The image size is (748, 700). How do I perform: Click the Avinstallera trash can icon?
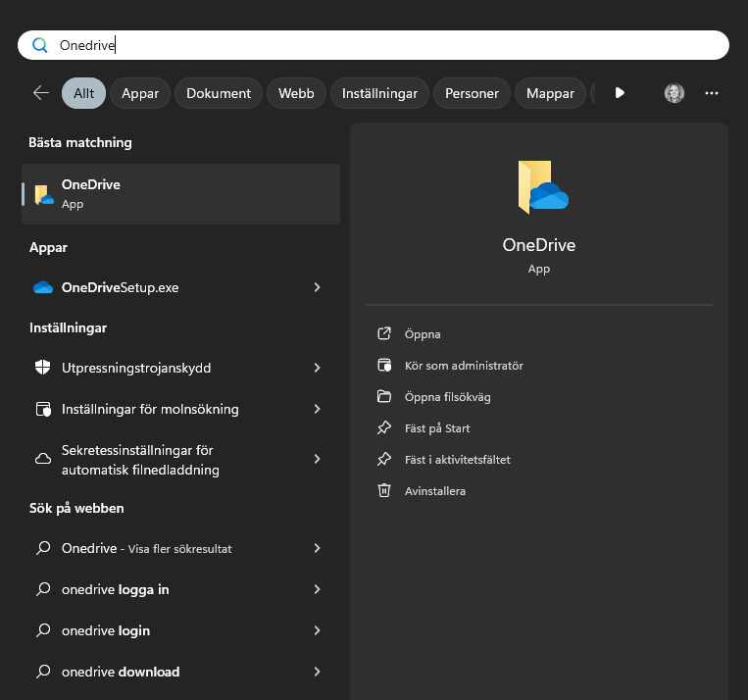[x=384, y=490]
